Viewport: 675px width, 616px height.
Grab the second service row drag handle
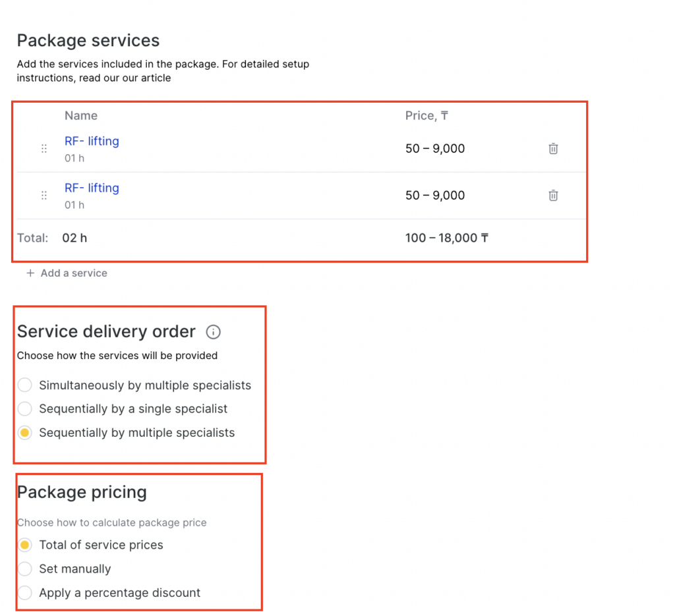44,196
